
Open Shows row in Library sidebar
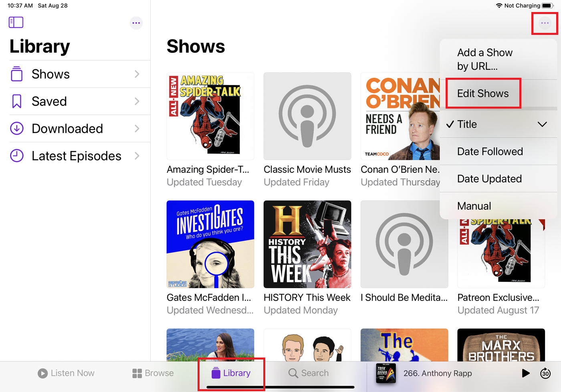click(x=80, y=74)
